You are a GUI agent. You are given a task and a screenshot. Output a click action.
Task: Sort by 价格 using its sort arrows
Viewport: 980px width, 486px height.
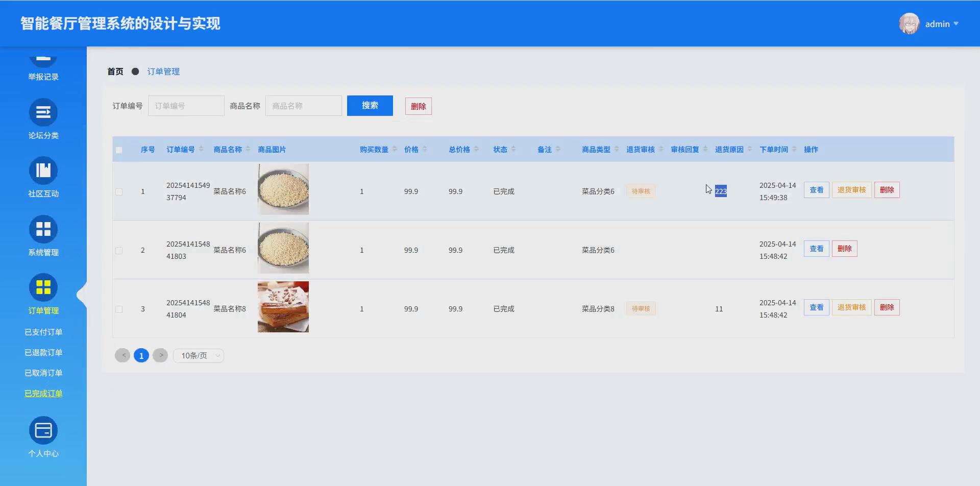424,149
